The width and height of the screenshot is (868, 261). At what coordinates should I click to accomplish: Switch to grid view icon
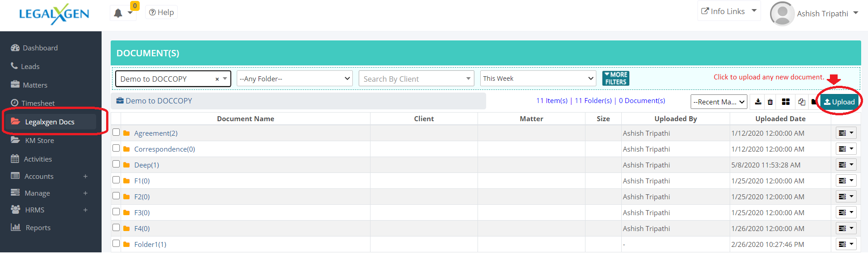786,102
